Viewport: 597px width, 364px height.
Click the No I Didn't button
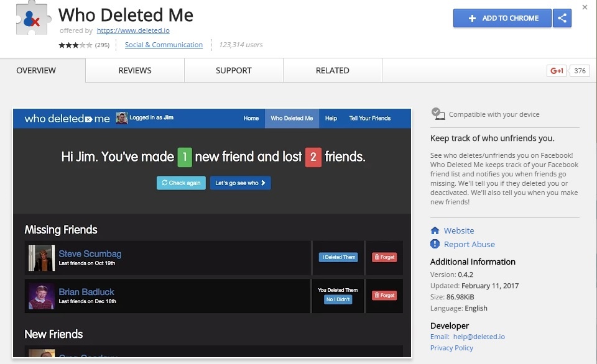click(338, 299)
